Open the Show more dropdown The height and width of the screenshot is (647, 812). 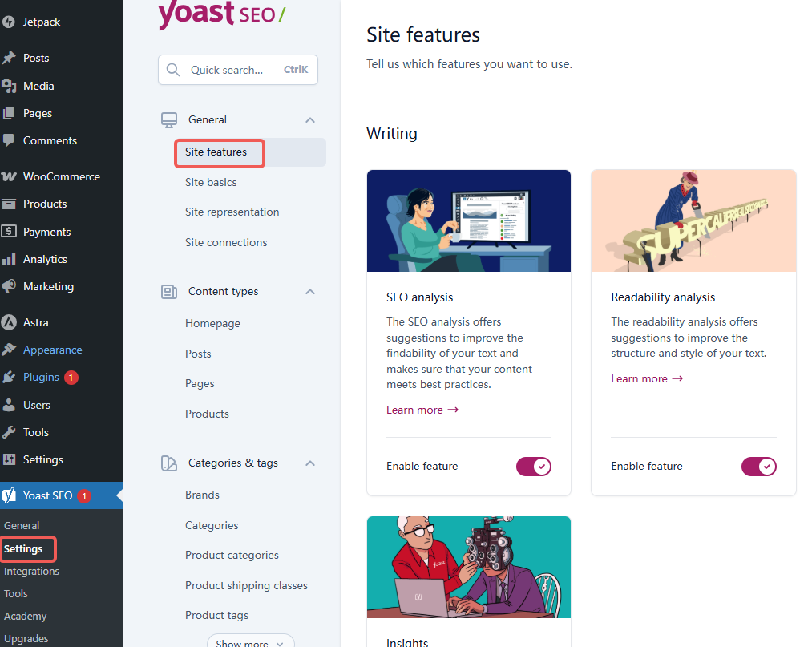coord(250,641)
